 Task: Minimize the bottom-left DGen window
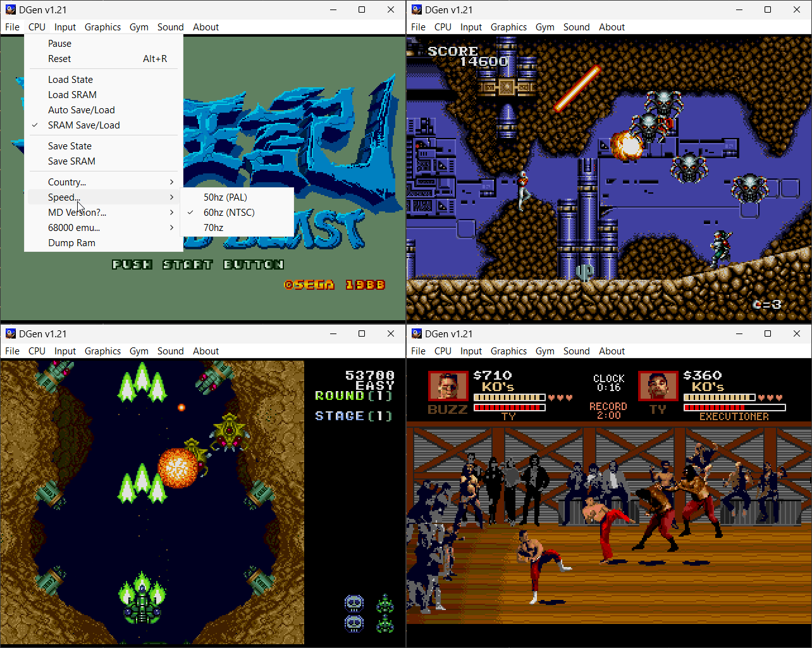(x=333, y=333)
